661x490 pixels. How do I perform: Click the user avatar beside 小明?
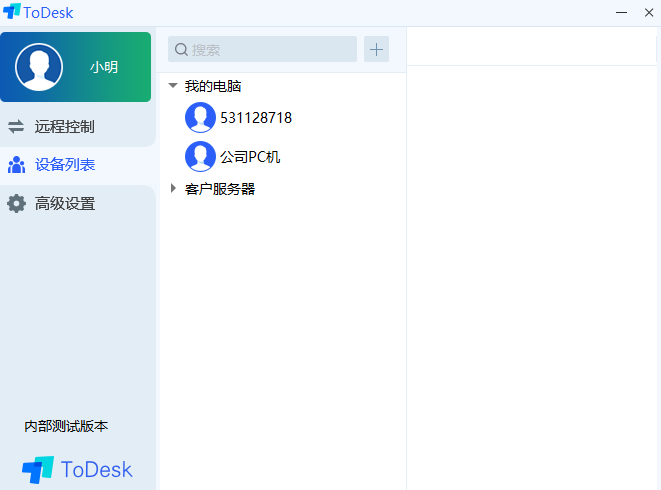(x=39, y=67)
